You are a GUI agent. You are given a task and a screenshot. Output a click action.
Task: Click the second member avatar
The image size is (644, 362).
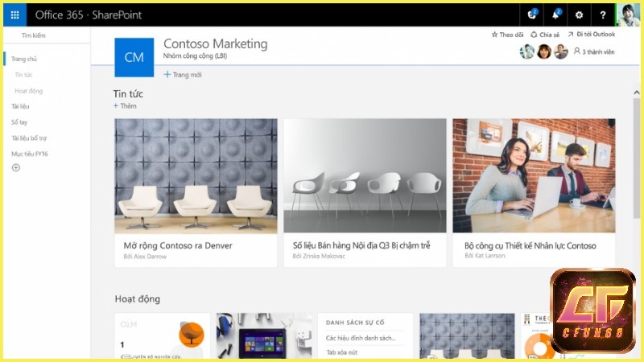point(544,51)
